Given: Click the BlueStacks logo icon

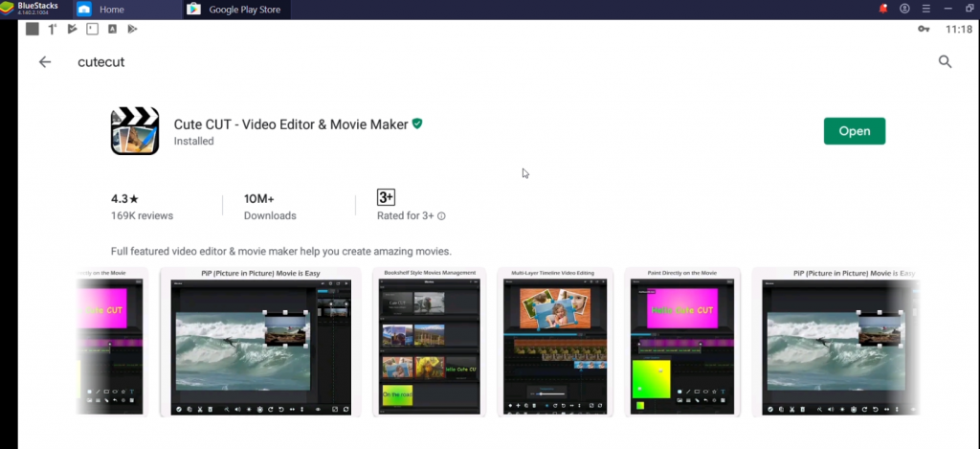Looking at the screenshot, I should coord(8,9).
